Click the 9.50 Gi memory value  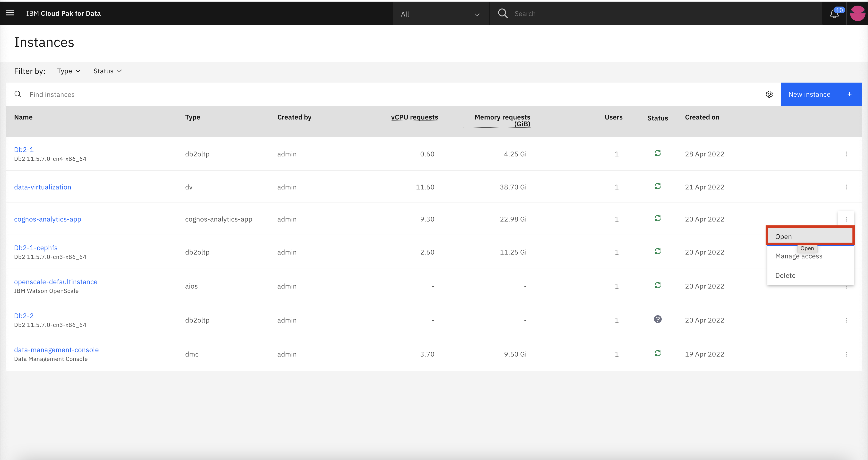(x=515, y=354)
